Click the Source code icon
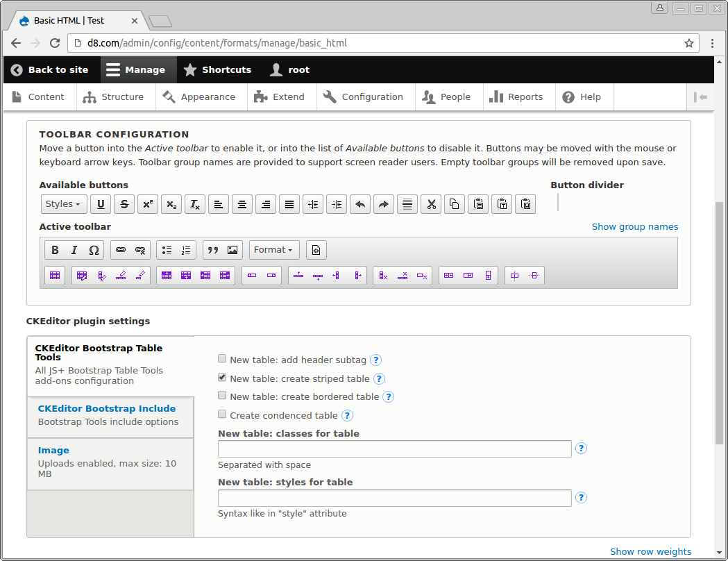The image size is (728, 561). (x=316, y=250)
